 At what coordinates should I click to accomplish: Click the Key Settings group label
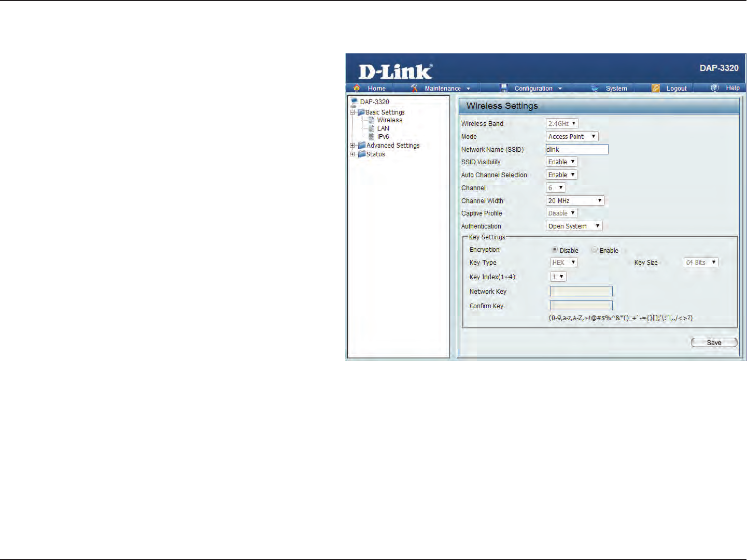pos(487,237)
